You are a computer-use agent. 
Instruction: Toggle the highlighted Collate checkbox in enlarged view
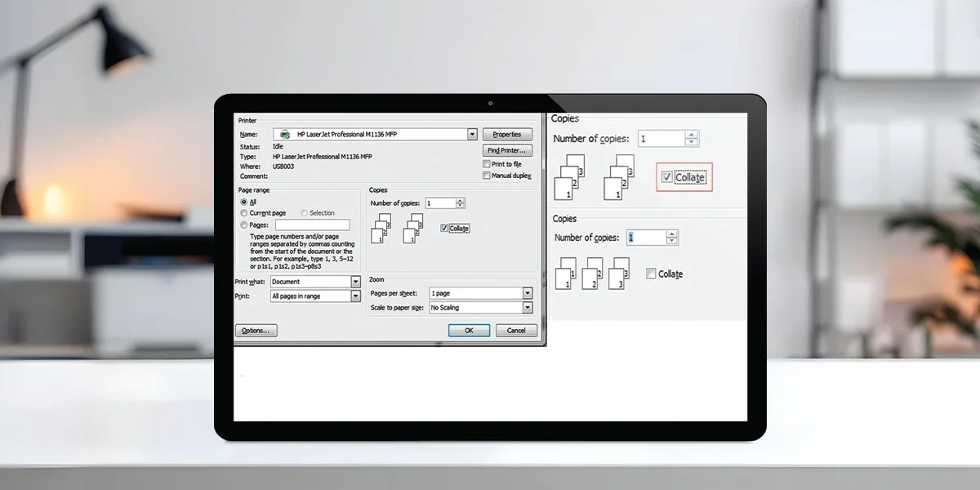coord(667,177)
